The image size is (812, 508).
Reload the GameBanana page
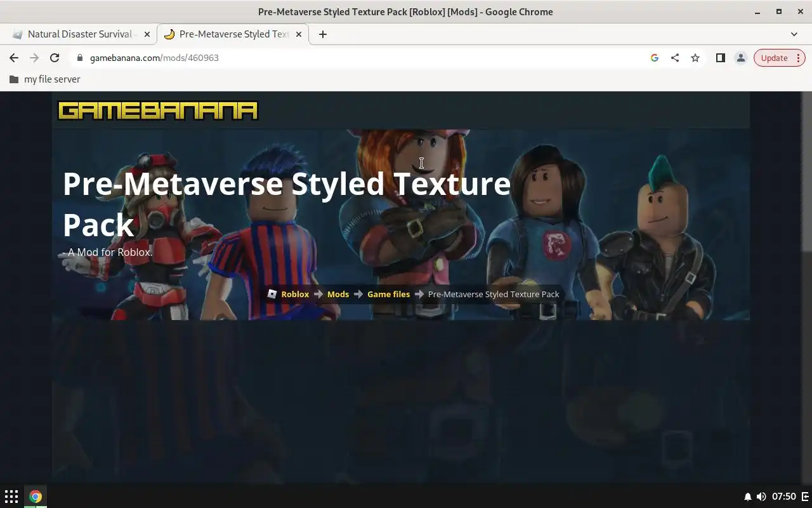(x=55, y=58)
